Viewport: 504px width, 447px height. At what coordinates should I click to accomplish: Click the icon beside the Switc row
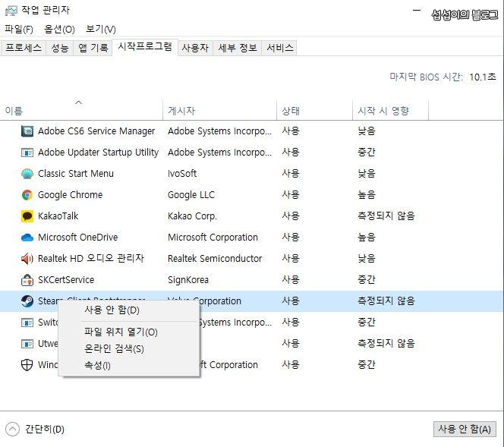(27, 323)
